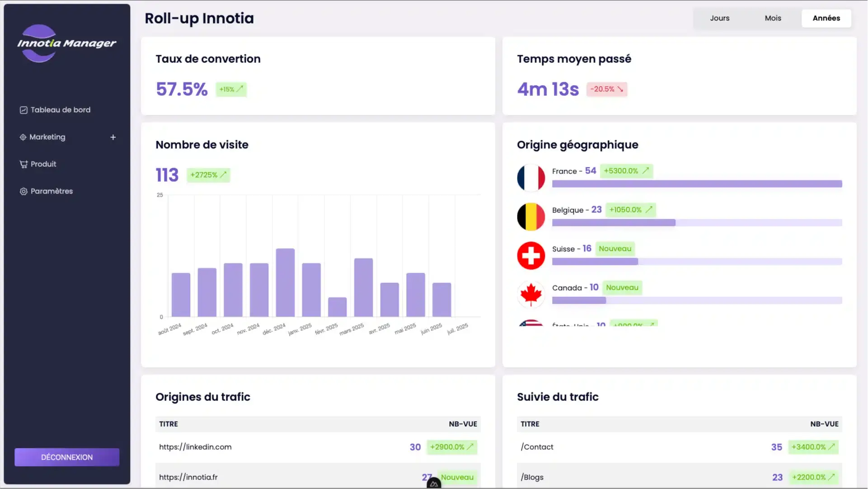Switch the period view to Mois
The width and height of the screenshot is (868, 489).
(x=773, y=18)
